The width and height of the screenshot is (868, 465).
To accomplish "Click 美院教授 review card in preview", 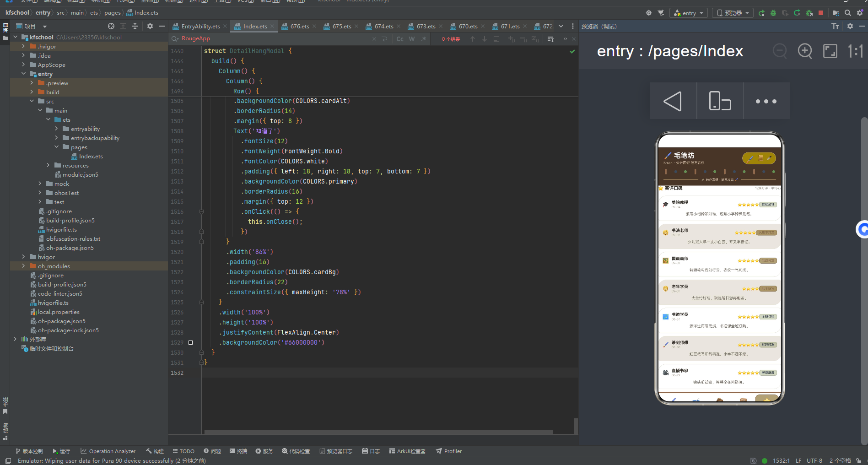I will click(x=719, y=208).
